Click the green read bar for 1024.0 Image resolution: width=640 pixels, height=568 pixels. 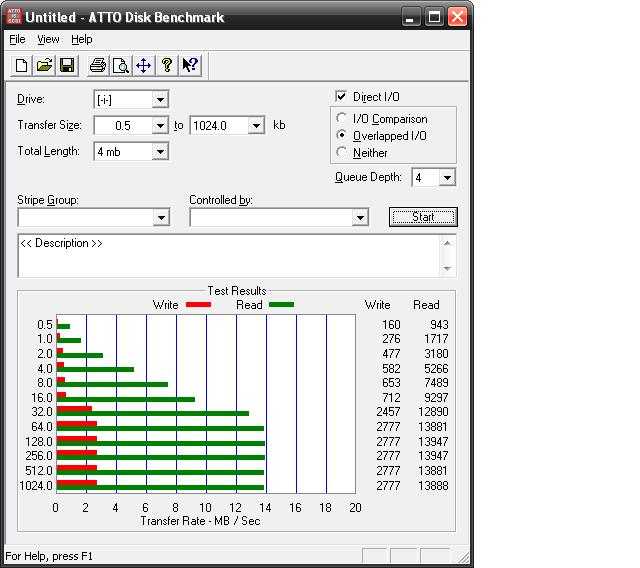click(160, 487)
